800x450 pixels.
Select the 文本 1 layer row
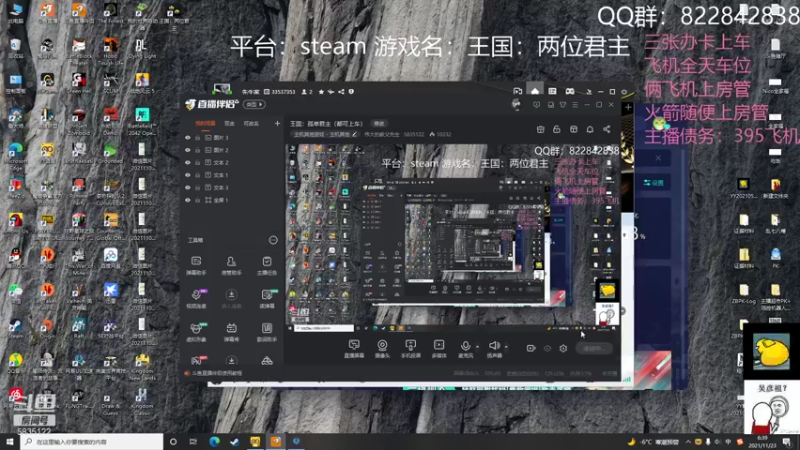pos(232,175)
